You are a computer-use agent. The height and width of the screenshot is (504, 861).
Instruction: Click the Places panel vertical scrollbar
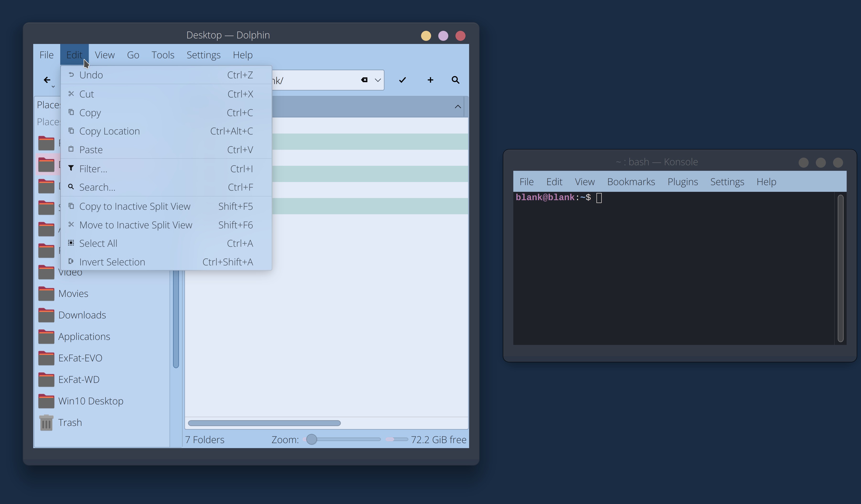point(176,319)
